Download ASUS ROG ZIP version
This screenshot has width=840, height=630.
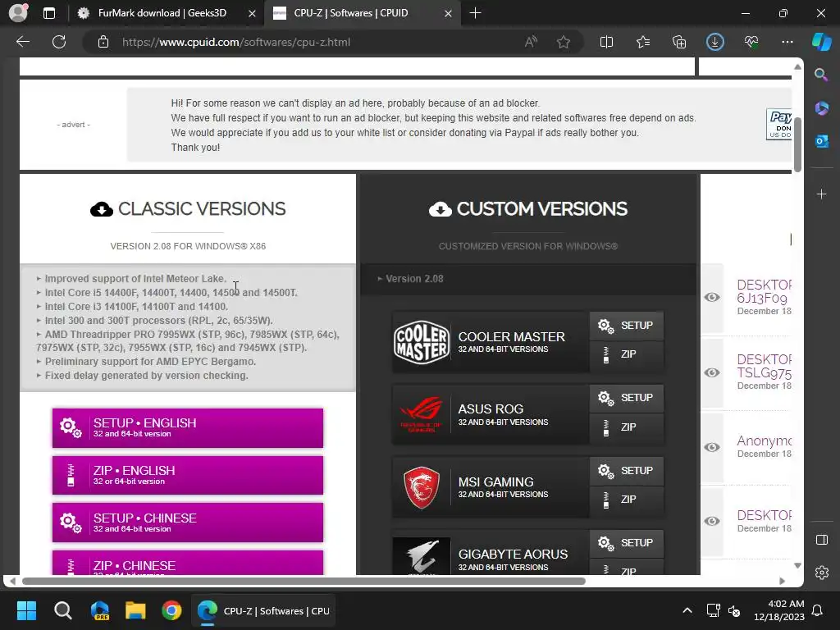[x=626, y=427]
